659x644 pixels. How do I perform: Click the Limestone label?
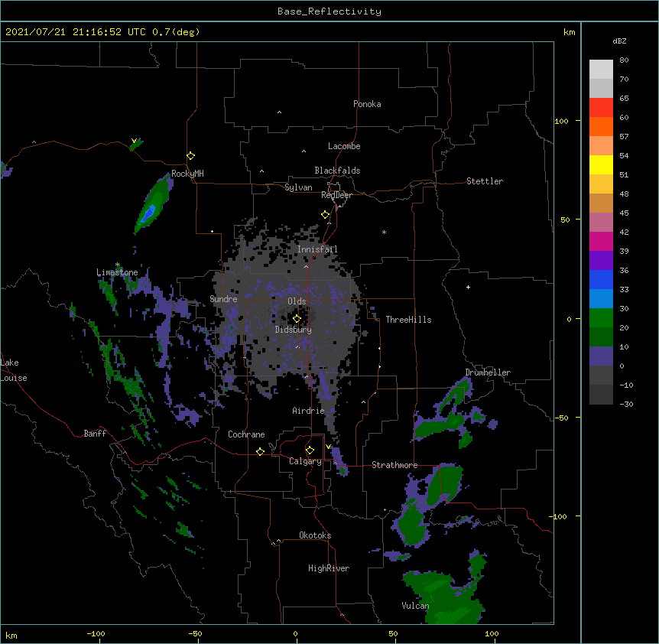point(117,272)
